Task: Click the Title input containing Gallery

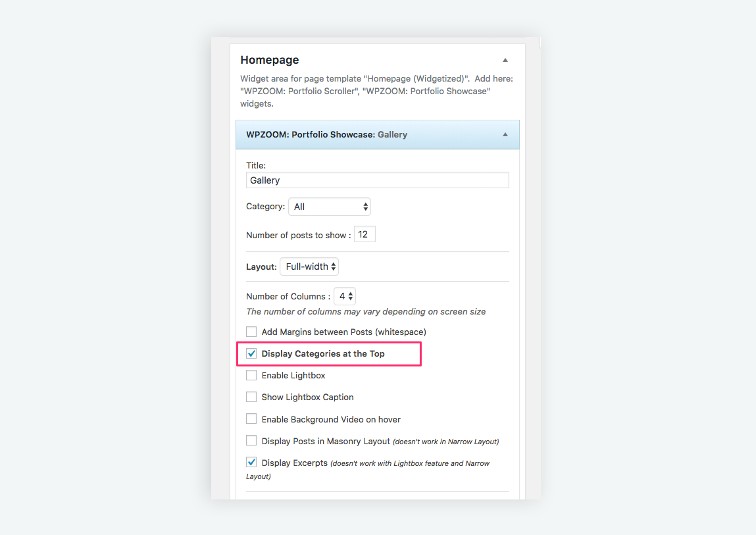Action: click(378, 180)
